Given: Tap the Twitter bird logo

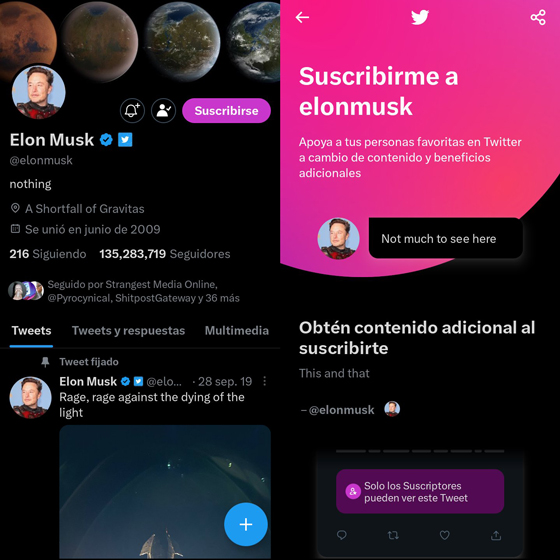Looking at the screenshot, I should [420, 17].
